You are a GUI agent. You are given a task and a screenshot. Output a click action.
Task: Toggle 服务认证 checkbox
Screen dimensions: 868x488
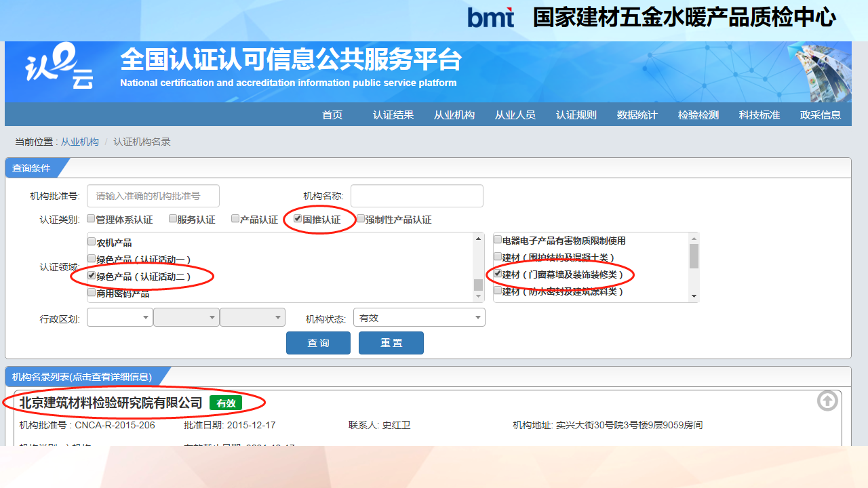(x=172, y=219)
